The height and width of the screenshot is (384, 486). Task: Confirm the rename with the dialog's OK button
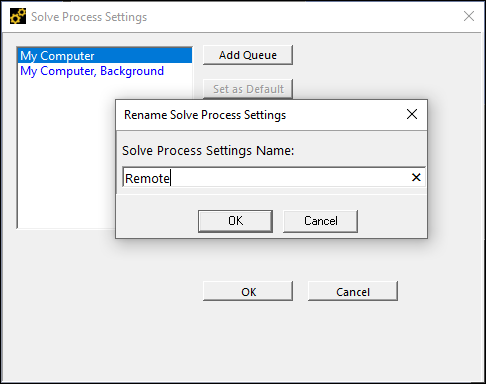point(235,221)
